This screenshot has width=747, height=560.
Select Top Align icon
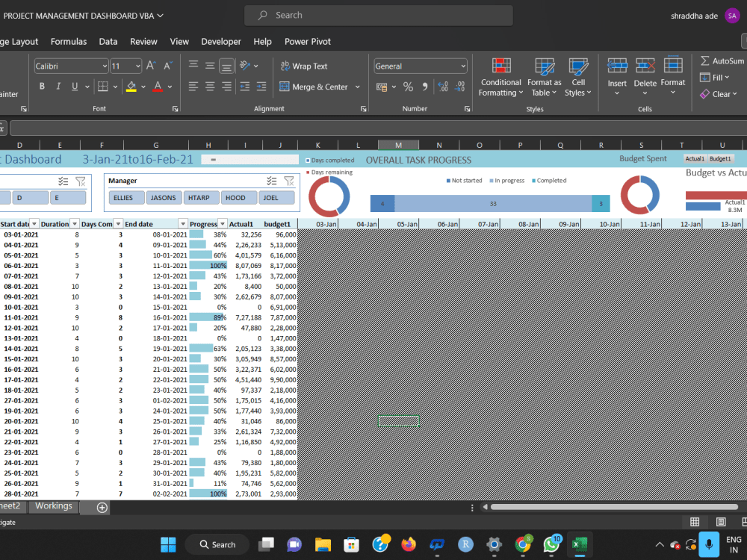[193, 65]
